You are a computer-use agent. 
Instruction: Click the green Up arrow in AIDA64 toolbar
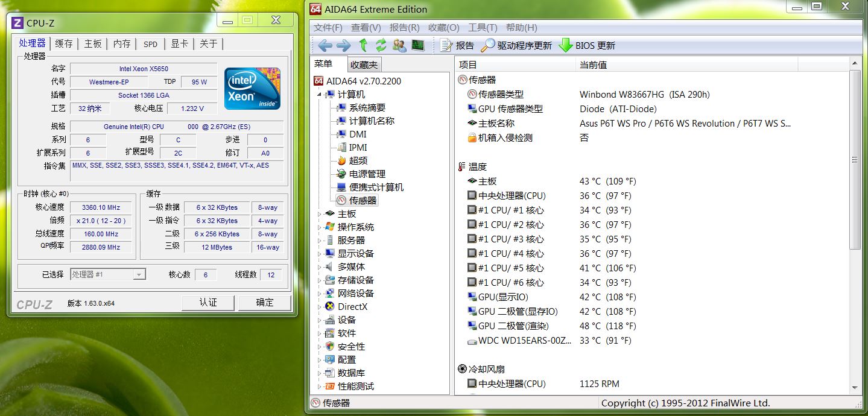tap(363, 45)
